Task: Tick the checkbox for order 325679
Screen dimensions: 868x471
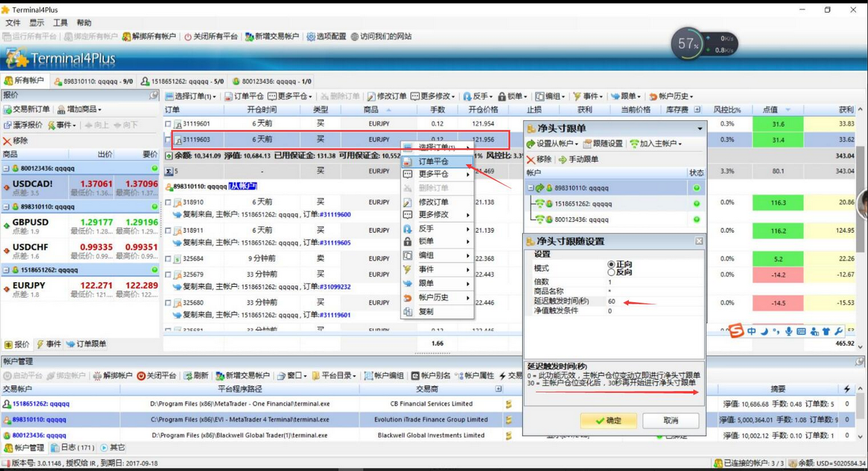Action: 168,275
